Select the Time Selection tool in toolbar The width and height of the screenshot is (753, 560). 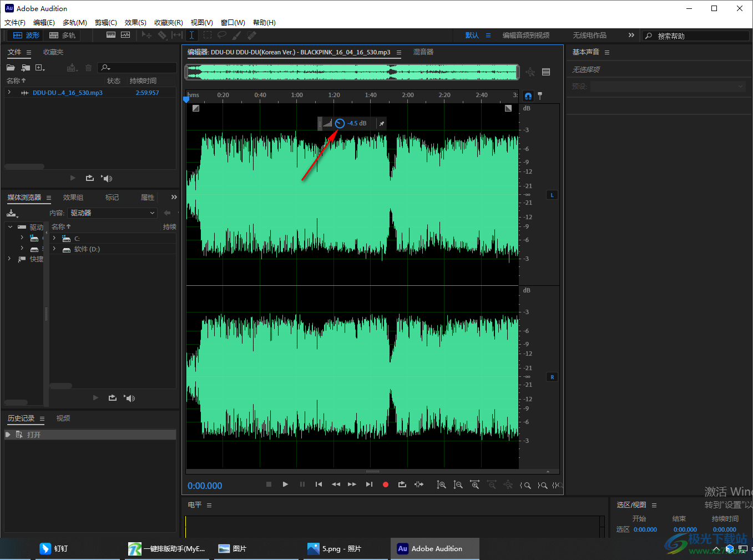(191, 35)
